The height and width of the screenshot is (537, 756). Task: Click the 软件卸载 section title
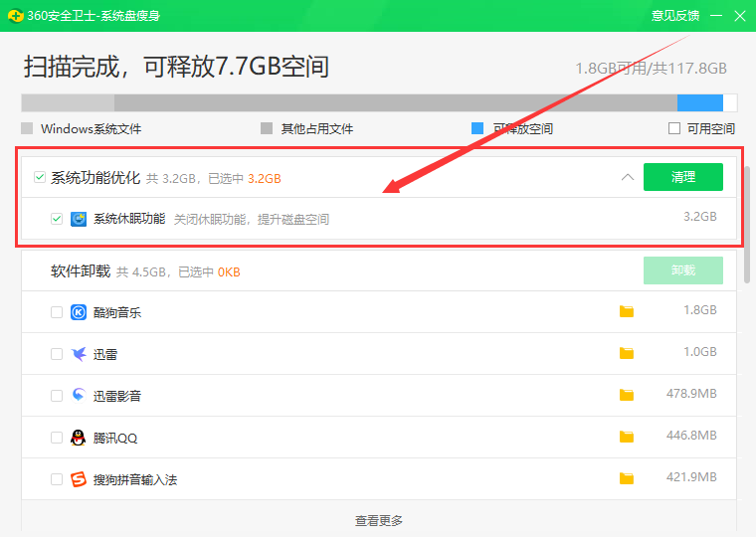click(x=81, y=270)
